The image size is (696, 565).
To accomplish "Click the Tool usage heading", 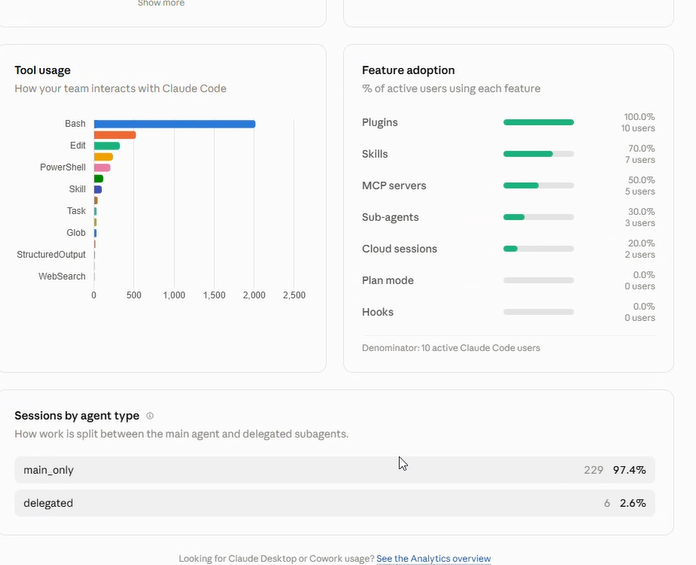I will click(43, 70).
